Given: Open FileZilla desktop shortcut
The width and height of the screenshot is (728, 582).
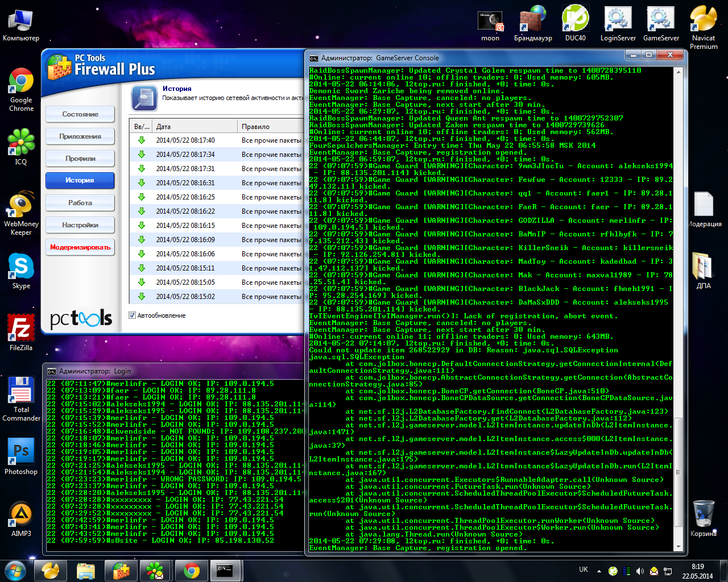Looking at the screenshot, I should pyautogui.click(x=21, y=332).
